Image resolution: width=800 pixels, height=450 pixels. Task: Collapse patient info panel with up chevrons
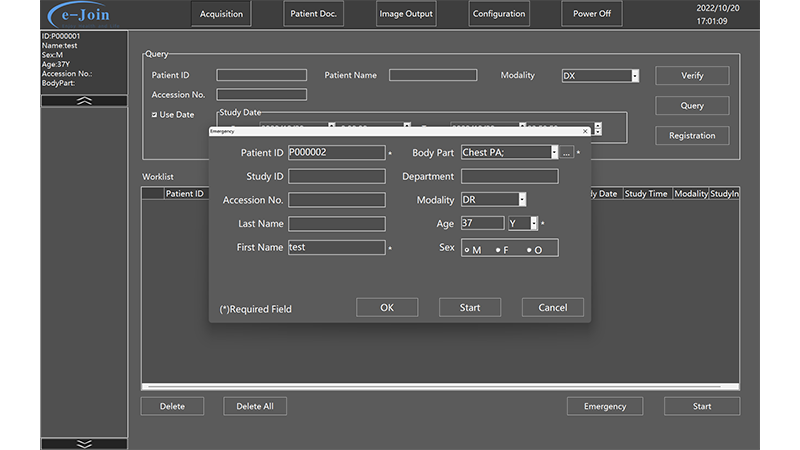tap(84, 101)
